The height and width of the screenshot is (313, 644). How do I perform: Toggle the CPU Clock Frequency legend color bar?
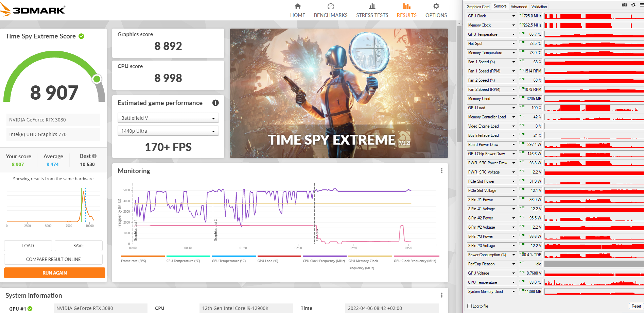click(x=325, y=257)
